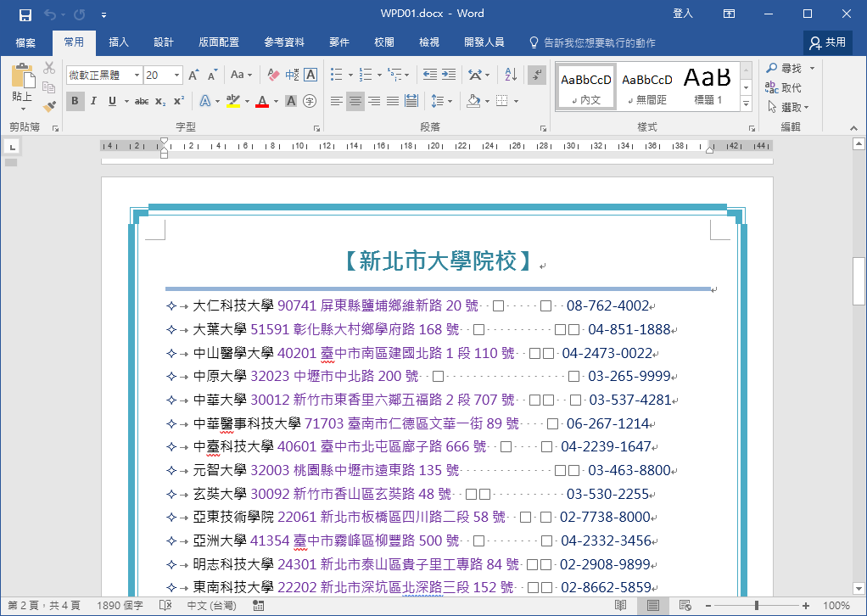
Task: Sort the selected text with the A-Z icon
Action: coord(512,75)
